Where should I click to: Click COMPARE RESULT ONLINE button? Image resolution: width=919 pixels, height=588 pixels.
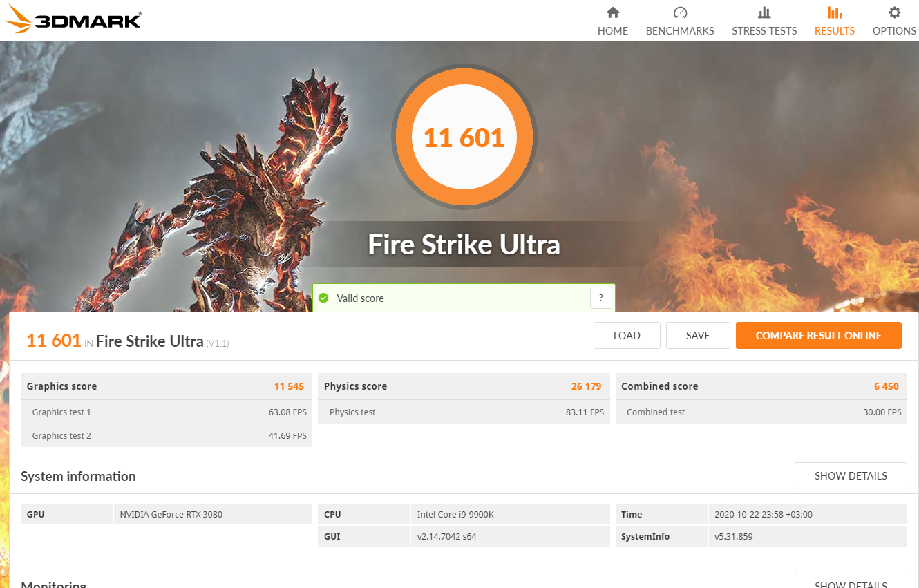pos(819,335)
